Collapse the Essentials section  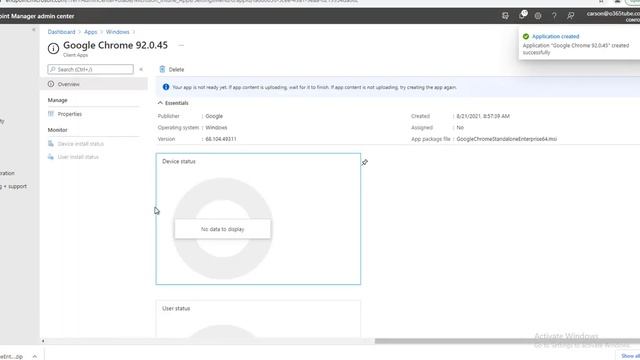pos(160,103)
